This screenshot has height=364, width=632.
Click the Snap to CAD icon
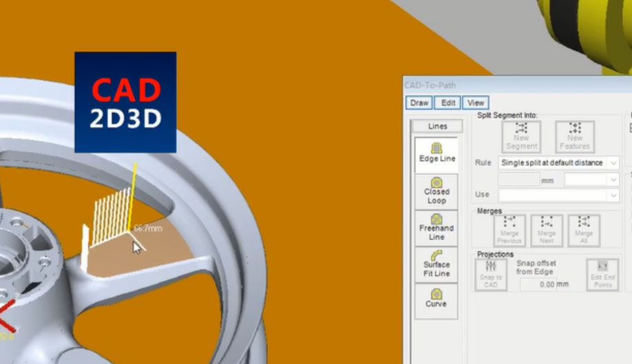coord(491,275)
